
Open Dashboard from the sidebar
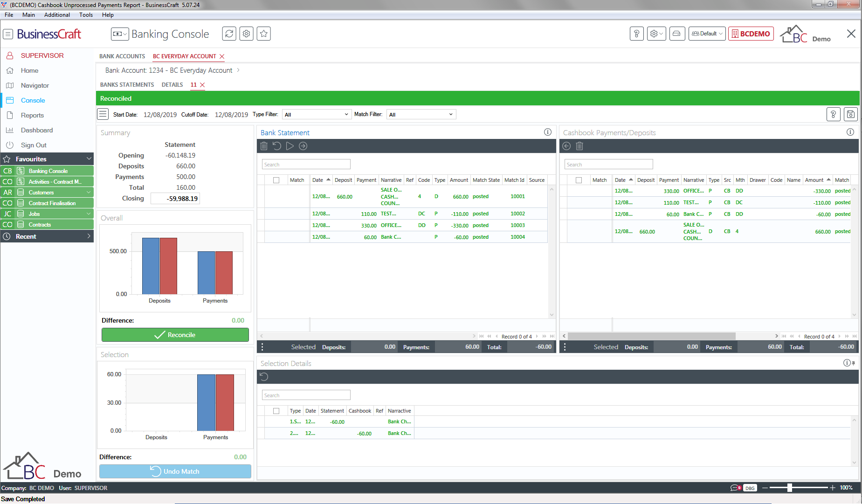pyautogui.click(x=37, y=130)
